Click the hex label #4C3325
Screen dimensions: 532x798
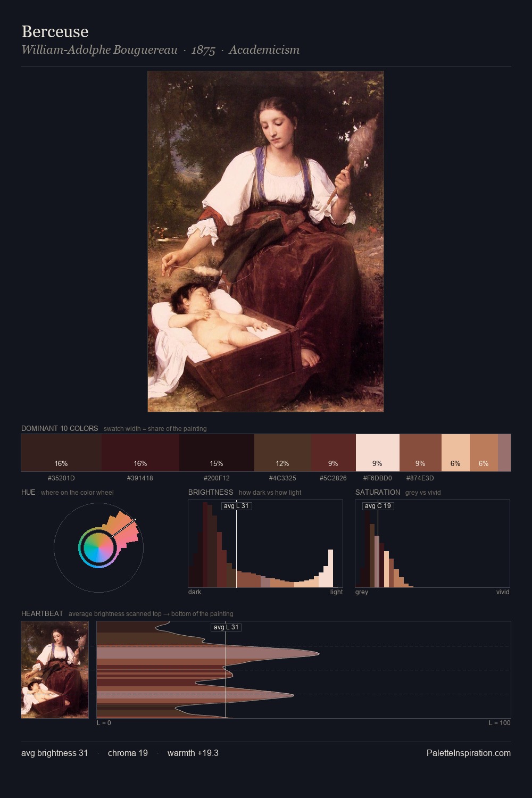[x=282, y=478]
